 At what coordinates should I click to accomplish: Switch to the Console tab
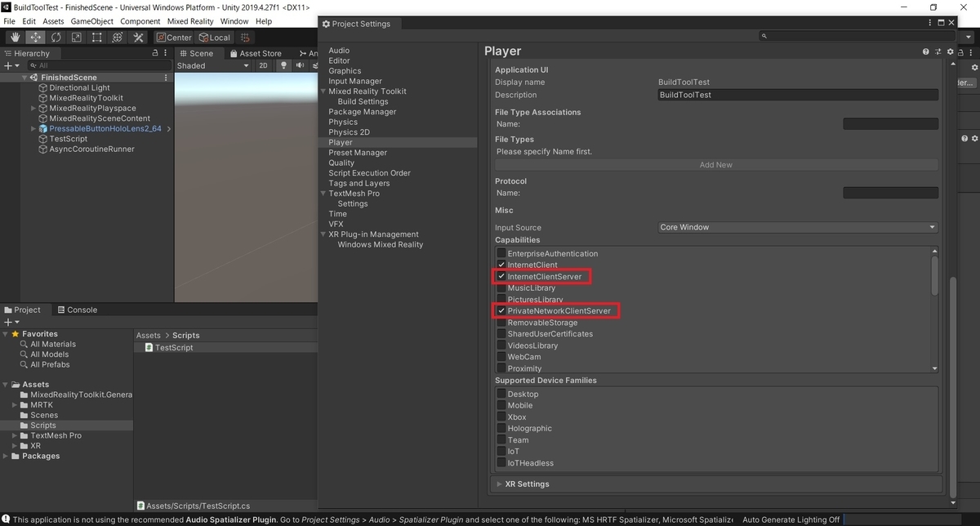point(76,310)
